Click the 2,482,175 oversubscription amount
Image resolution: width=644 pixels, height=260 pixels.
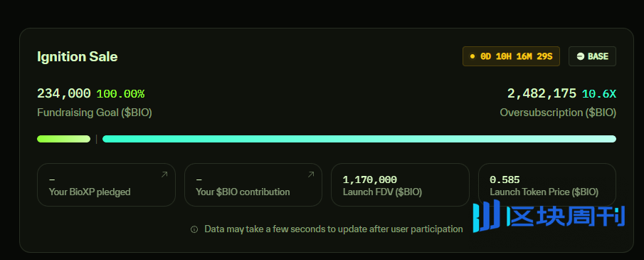coord(542,94)
